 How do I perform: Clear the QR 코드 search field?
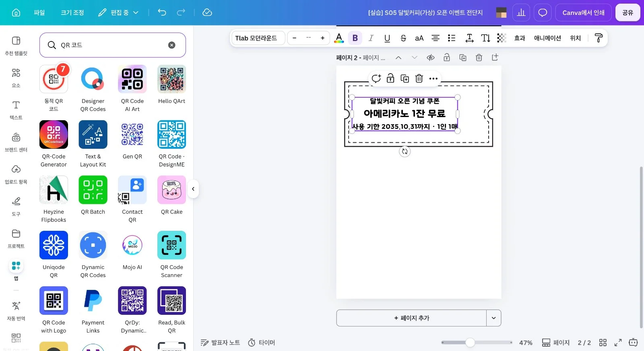click(171, 45)
